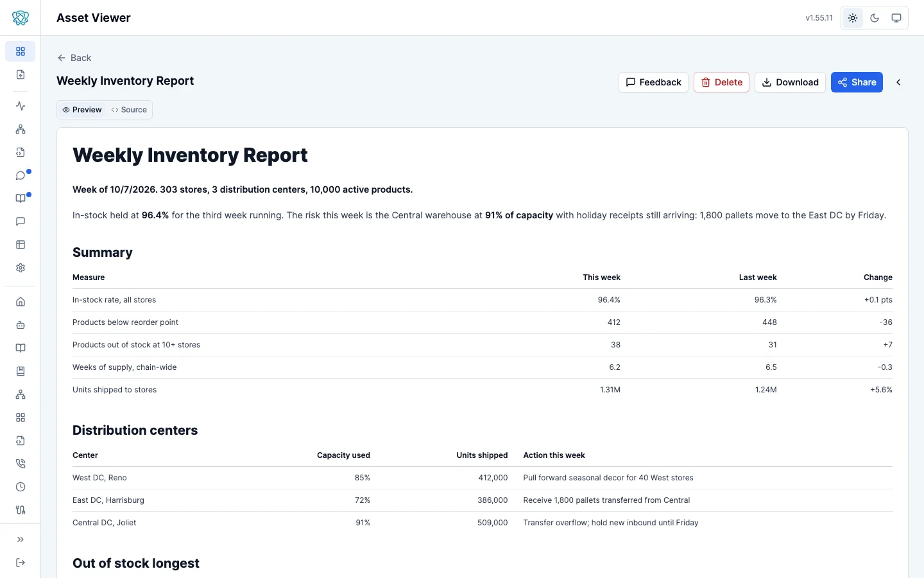Delete the Weekly Inventory Report
Screen dimensions: 924x578
point(721,82)
